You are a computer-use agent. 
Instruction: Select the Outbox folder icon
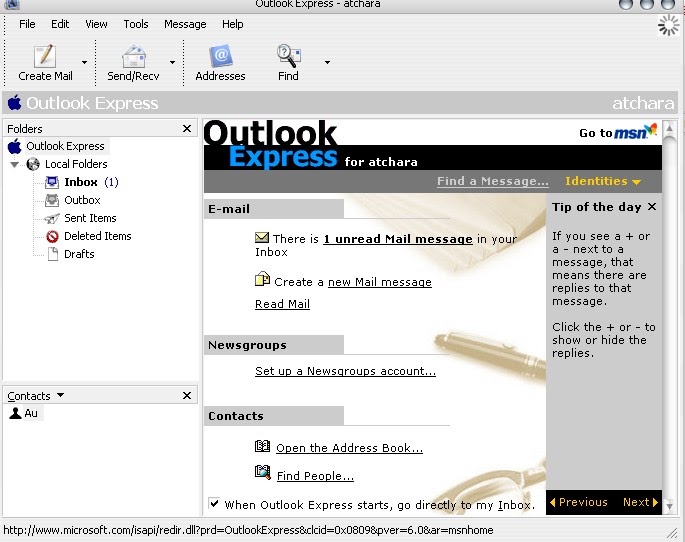[x=52, y=200]
